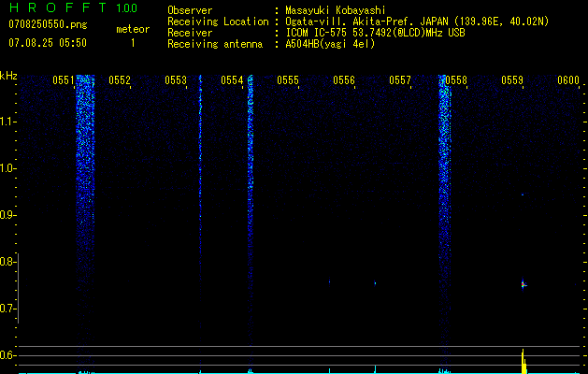Click the 0.9 kHz axis label
Viewport: 588px width, 374px height.
pos(7,215)
